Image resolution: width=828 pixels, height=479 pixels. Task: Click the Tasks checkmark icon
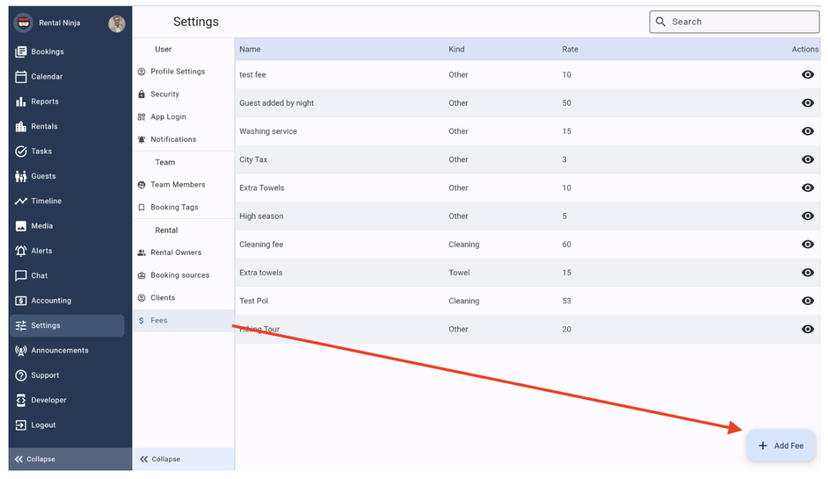pyautogui.click(x=21, y=151)
